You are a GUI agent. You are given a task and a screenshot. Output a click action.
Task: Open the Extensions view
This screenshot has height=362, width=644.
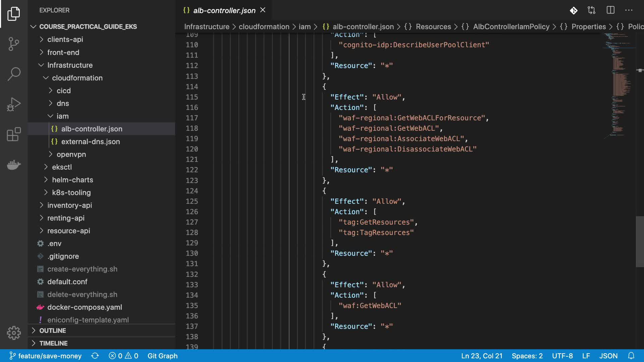click(x=13, y=134)
